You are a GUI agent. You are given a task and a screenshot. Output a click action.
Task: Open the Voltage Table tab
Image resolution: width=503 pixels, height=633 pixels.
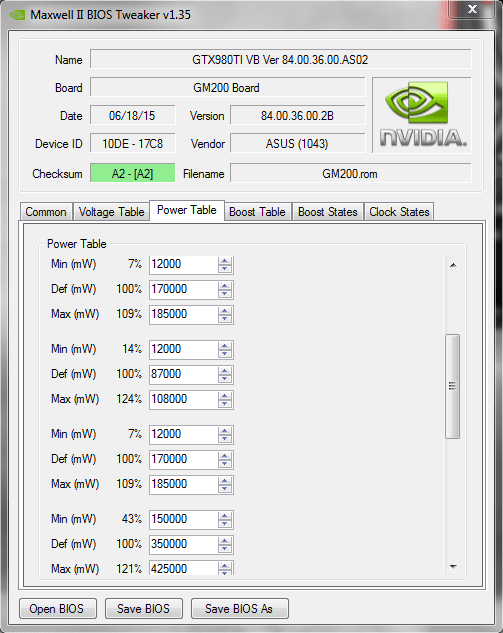click(x=111, y=212)
